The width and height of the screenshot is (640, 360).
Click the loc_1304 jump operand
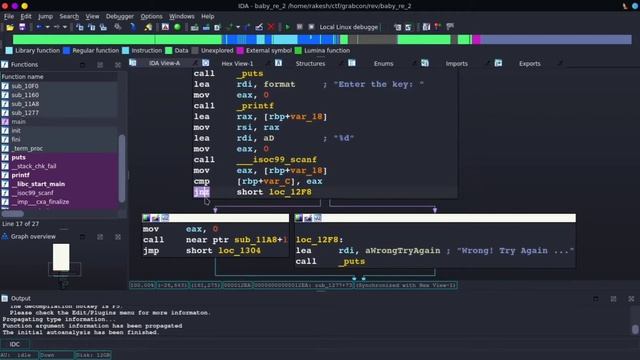pos(239,251)
